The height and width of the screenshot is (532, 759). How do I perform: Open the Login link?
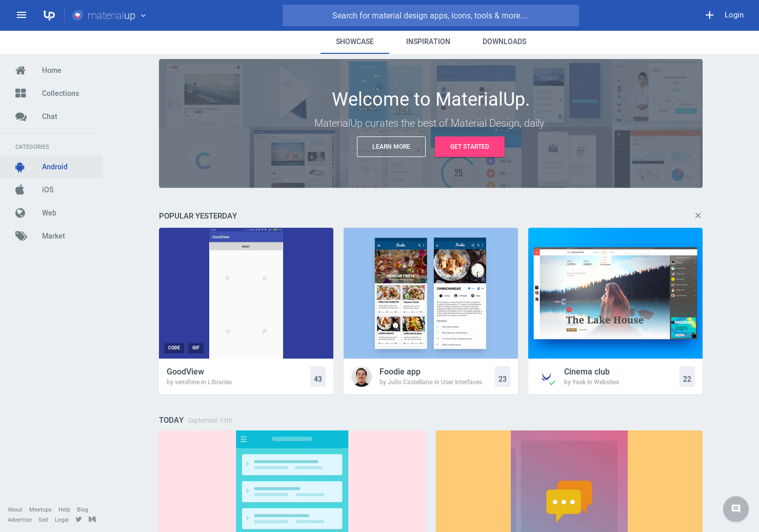(734, 15)
